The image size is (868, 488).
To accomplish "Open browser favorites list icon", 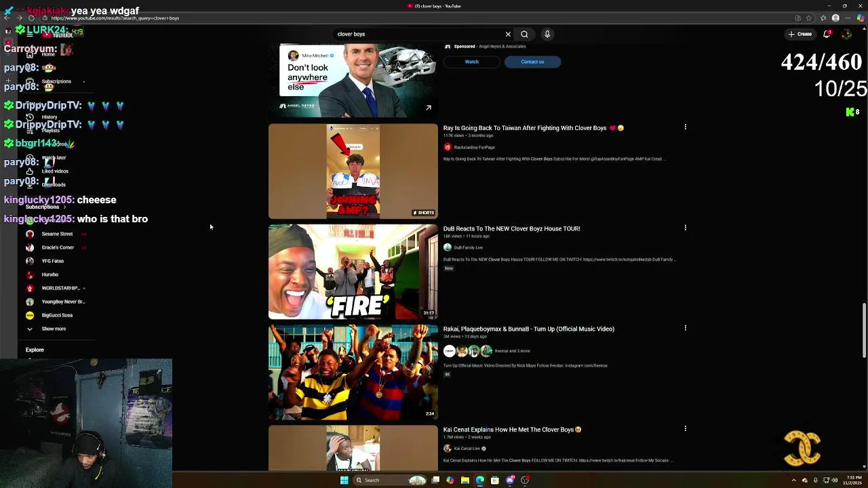I will click(x=823, y=18).
